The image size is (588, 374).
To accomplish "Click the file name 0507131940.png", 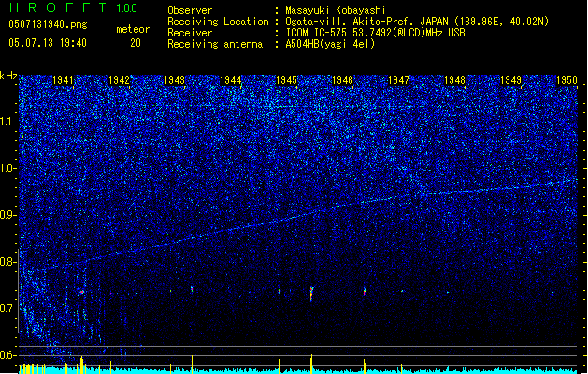I will [48, 24].
